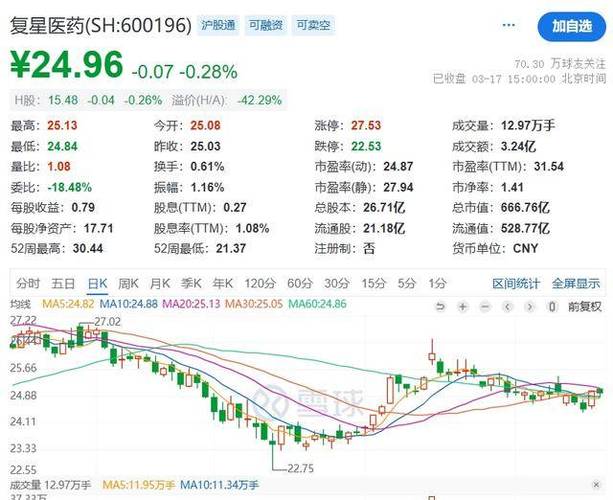Open the three-dot more options menu
This screenshot has width=613, height=500.
pos(508,25)
